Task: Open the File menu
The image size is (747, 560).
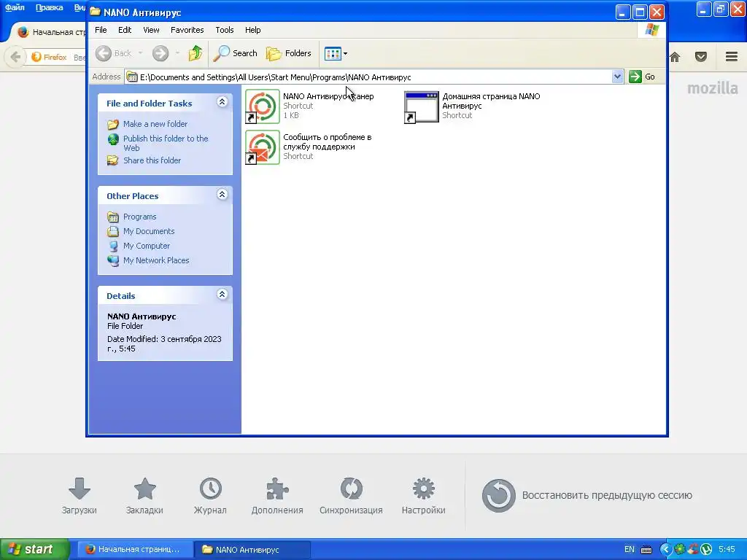Action: (101, 30)
